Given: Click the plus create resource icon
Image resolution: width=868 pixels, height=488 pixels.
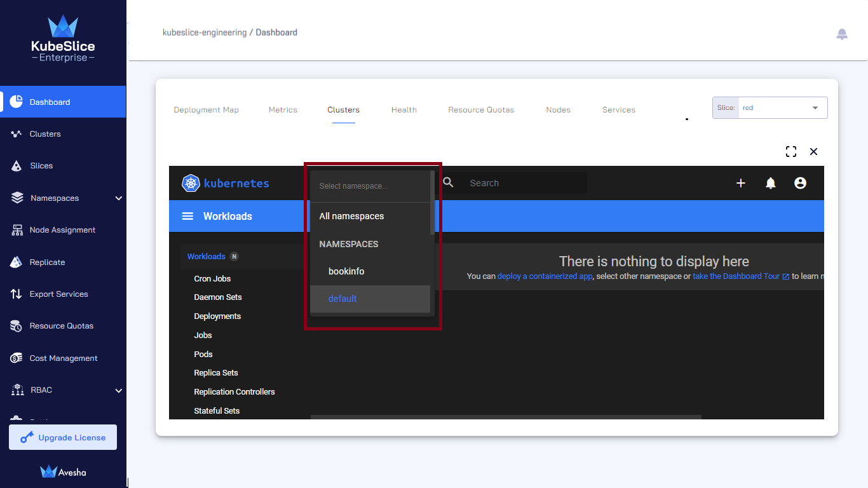Looking at the screenshot, I should 741,183.
